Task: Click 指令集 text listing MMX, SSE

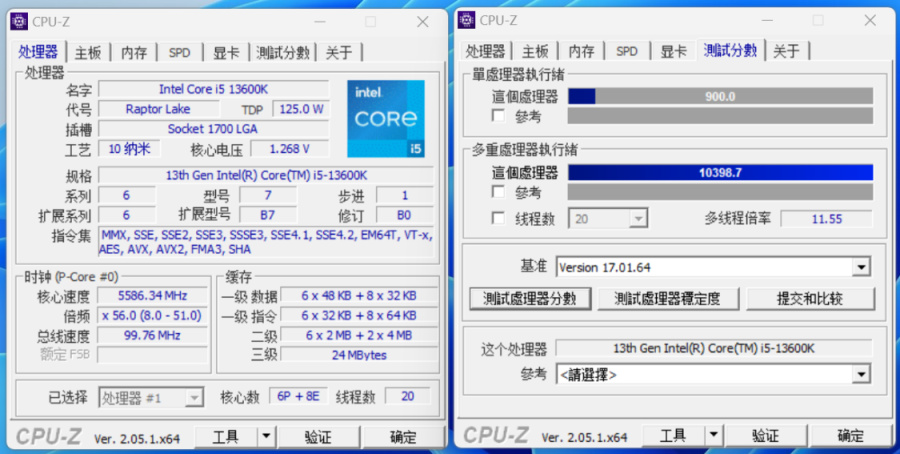Action: (266, 242)
